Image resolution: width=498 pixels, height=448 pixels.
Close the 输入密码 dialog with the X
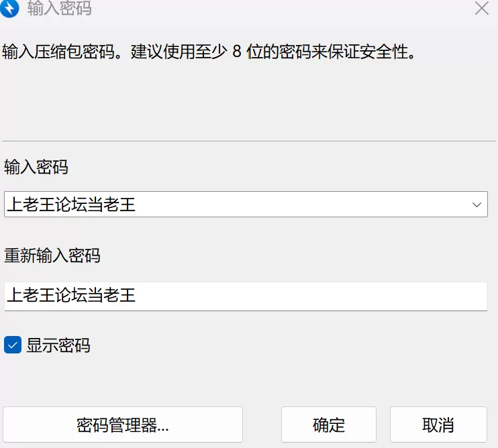[x=482, y=9]
